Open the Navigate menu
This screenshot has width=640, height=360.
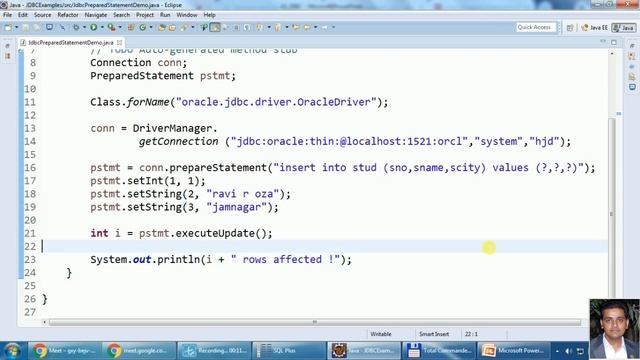(96, 15)
